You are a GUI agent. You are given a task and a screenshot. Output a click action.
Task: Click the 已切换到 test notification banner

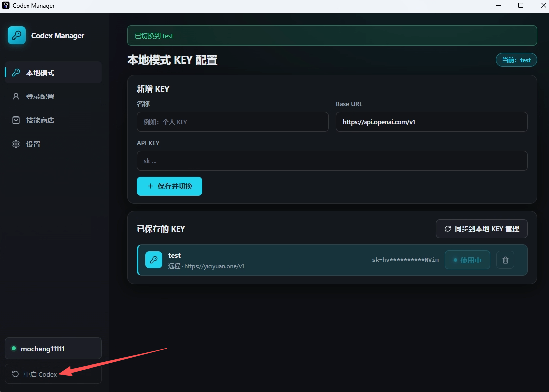(332, 36)
